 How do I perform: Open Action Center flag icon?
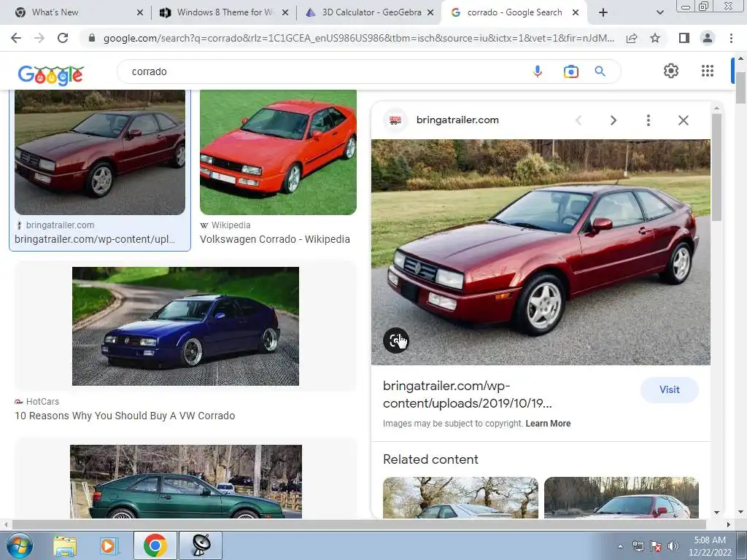656,546
